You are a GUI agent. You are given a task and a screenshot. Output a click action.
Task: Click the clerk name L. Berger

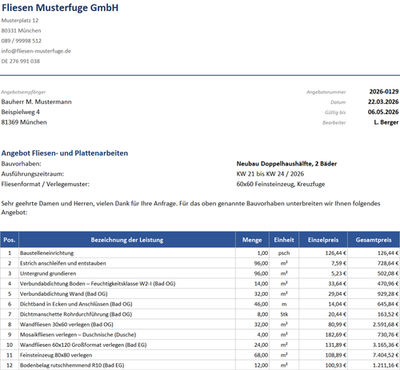click(386, 122)
